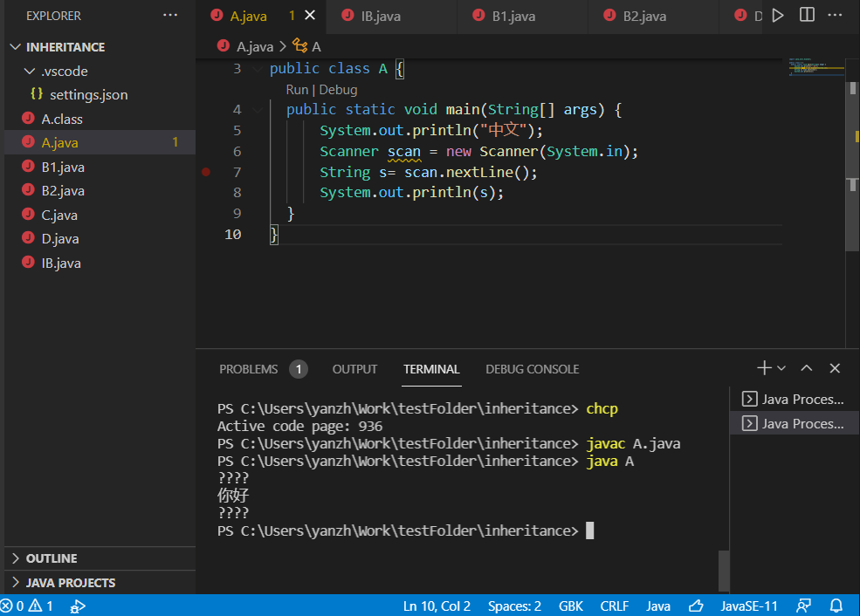Click the warning-underlined scan variable
Image resolution: width=860 pixels, height=616 pixels.
(x=404, y=152)
